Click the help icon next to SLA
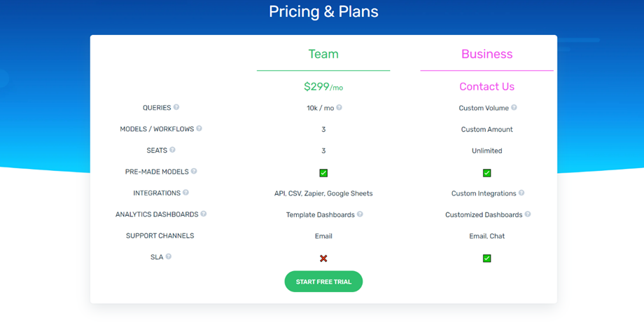The width and height of the screenshot is (644, 330). [169, 257]
